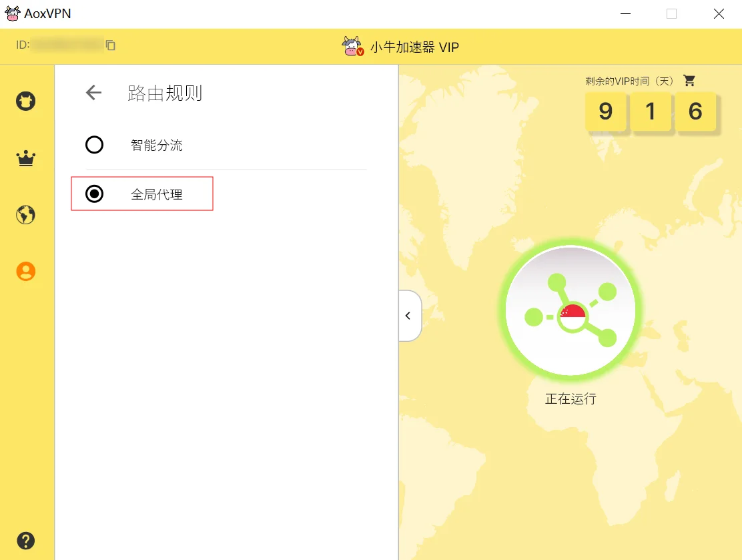Copy the user ID with copy icon
Image resolution: width=742 pixels, height=560 pixels.
111,45
